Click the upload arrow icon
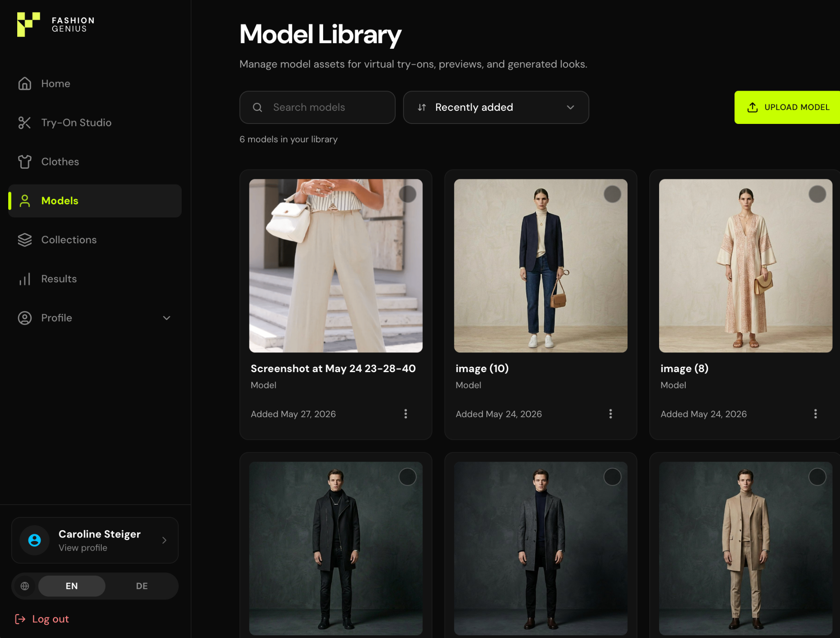The image size is (840, 638). tap(753, 107)
